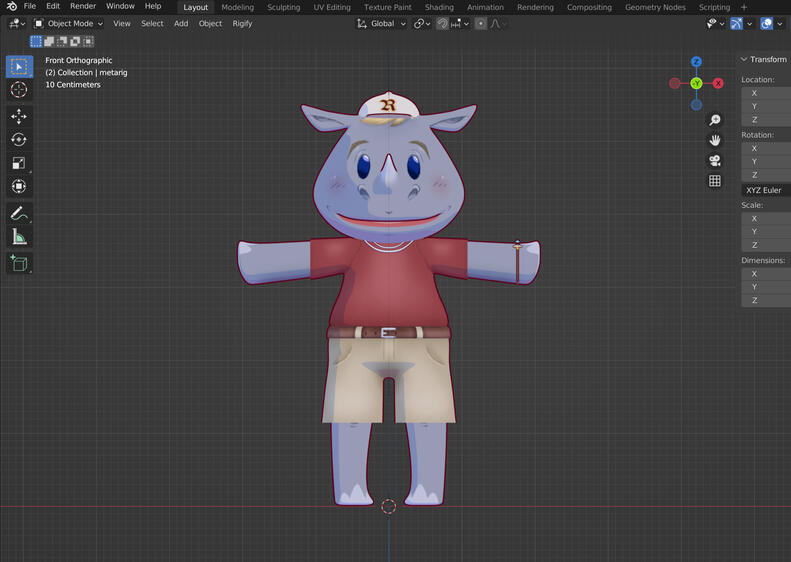Open the Rigify menu
Image resolution: width=791 pixels, height=562 pixels.
point(242,24)
